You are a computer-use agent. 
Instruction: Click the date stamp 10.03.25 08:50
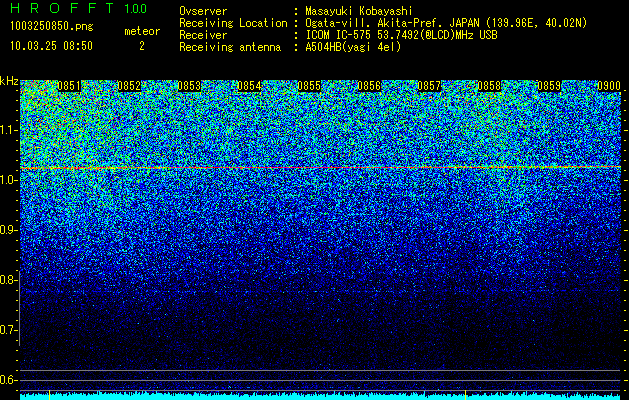tap(51, 46)
